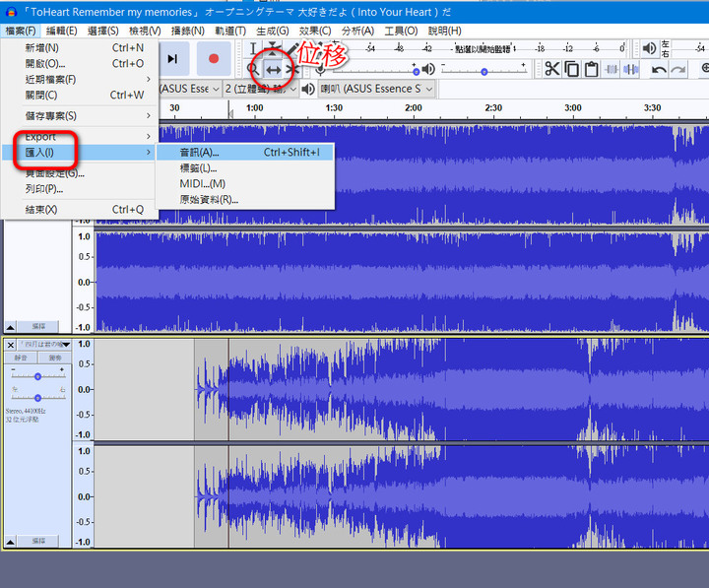Open the 分析(A) menu

(357, 31)
